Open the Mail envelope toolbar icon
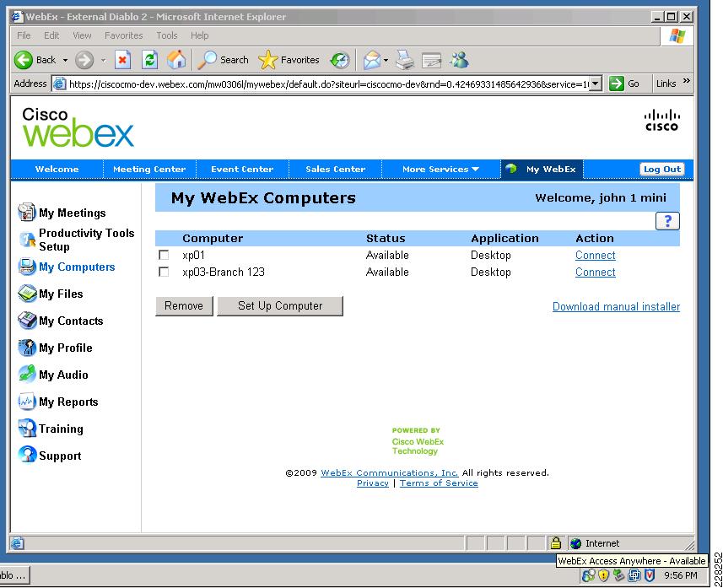The width and height of the screenshot is (723, 588). point(372,60)
